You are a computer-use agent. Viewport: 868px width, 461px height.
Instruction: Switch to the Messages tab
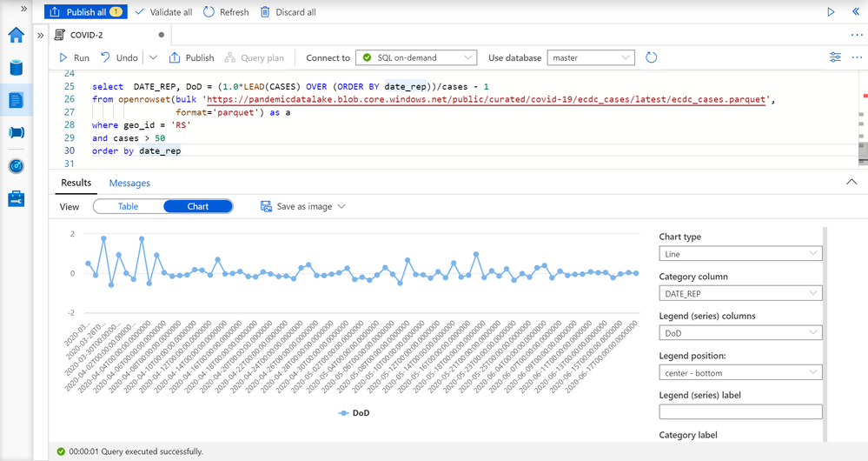(129, 184)
